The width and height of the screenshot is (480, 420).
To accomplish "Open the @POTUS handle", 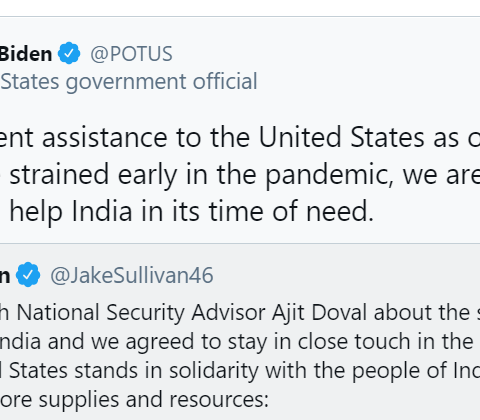I will (131, 54).
